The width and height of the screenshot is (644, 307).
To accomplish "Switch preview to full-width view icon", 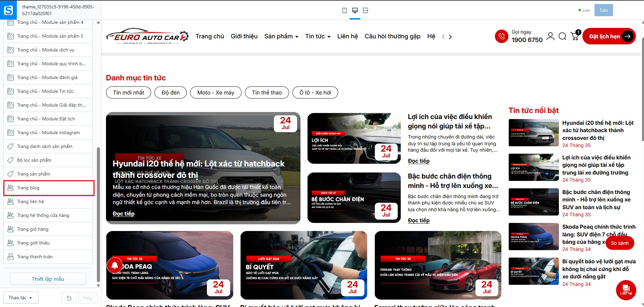I will pos(365,10).
